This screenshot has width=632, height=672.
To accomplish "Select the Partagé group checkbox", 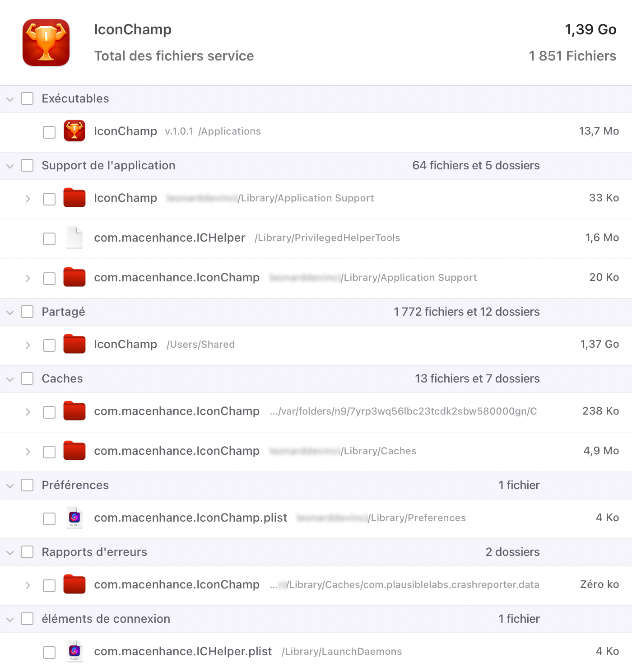I will point(27,312).
